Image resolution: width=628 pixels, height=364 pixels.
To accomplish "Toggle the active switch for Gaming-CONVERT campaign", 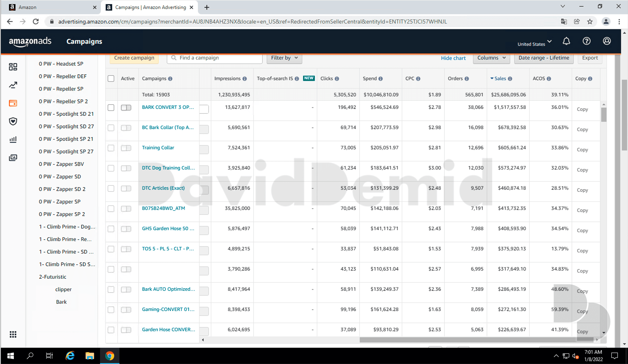I will (126, 310).
